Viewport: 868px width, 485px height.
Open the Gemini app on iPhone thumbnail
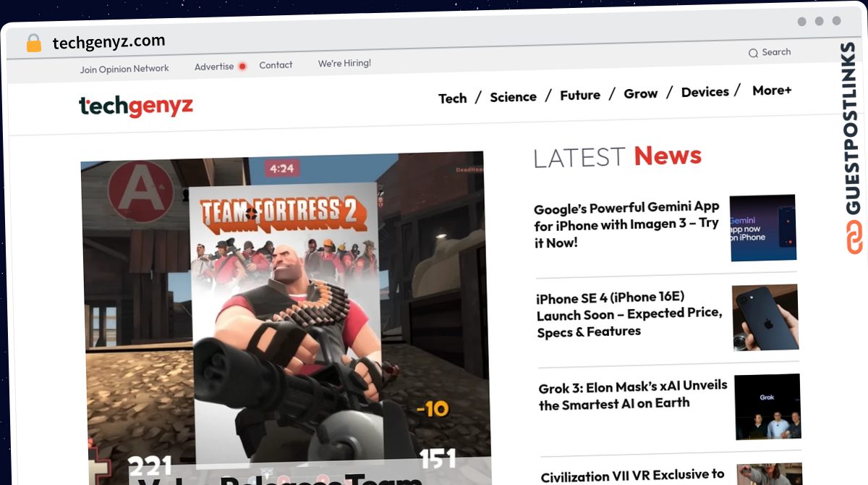(x=762, y=227)
